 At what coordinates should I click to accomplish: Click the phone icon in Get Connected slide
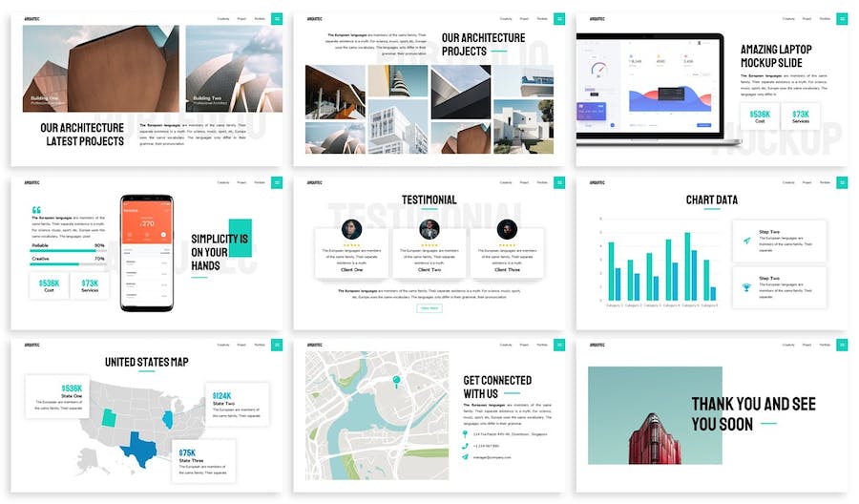pyautogui.click(x=466, y=446)
